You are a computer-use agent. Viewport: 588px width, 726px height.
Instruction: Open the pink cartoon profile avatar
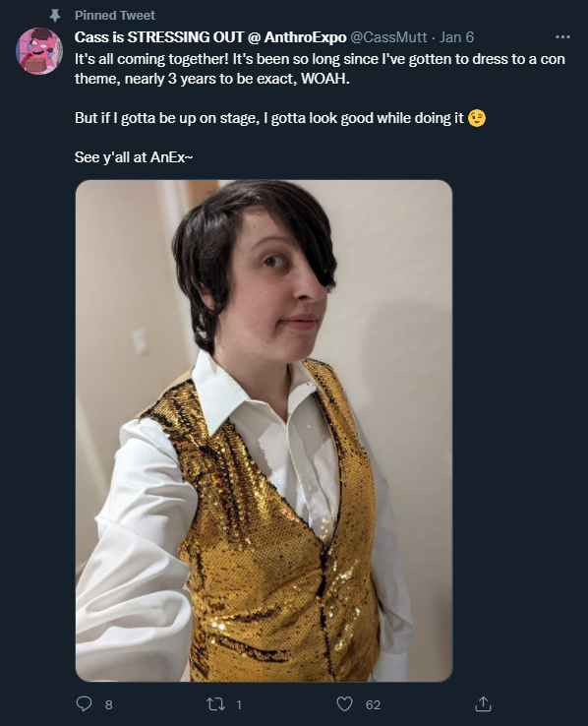point(39,50)
